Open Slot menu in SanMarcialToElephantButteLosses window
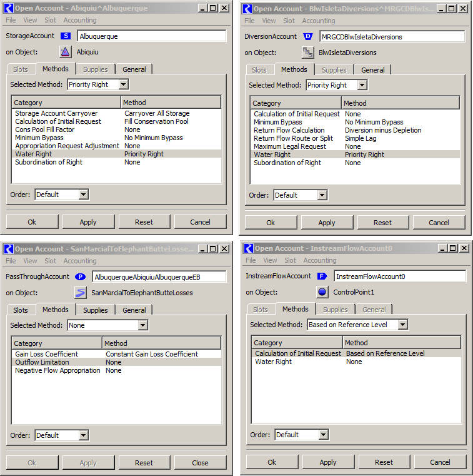Viewport: 473px width, 476px height. [50, 261]
